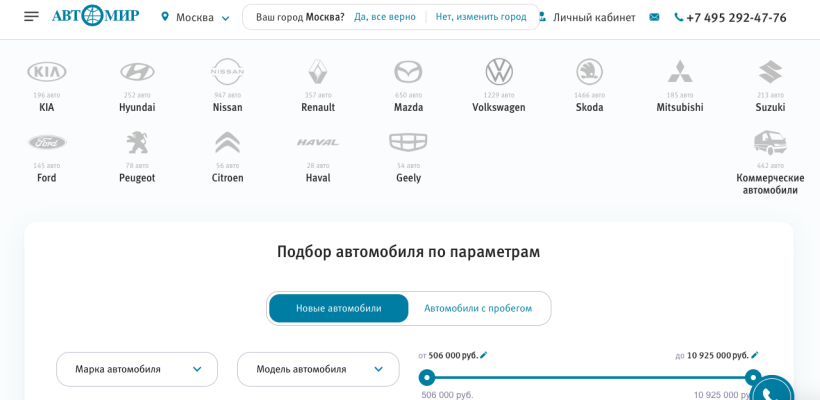Click the location pin icon beside Москва
This screenshot has width=820, height=400.
[x=165, y=17]
